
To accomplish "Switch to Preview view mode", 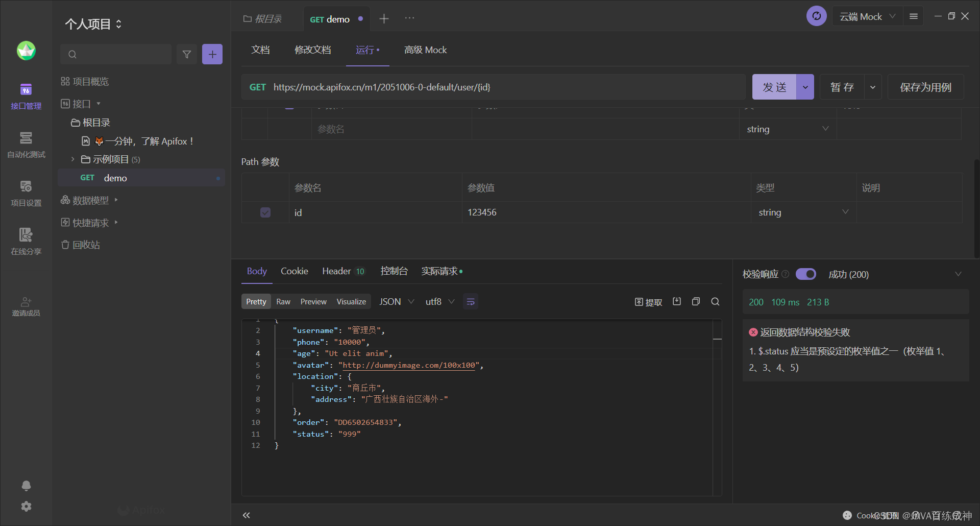I will coord(313,302).
